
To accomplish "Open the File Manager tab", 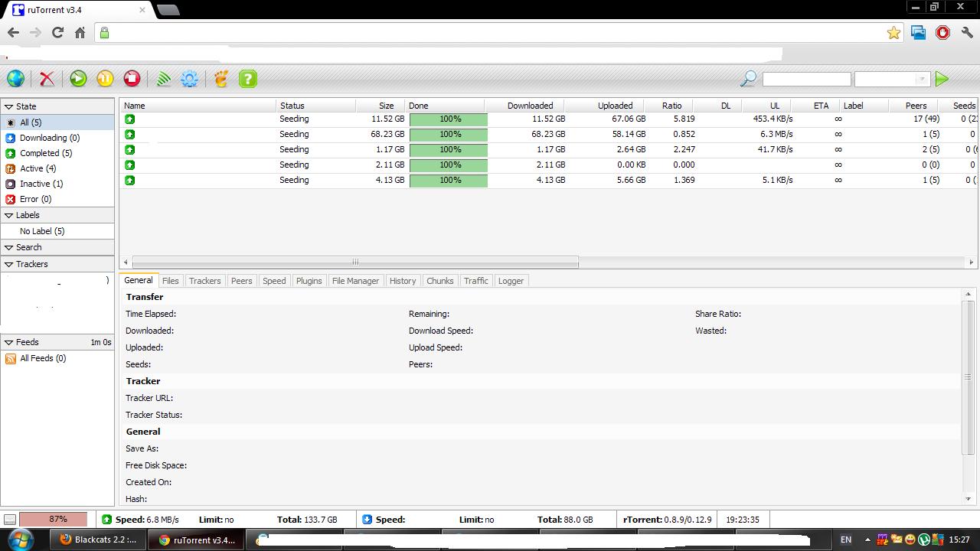I will [x=355, y=281].
